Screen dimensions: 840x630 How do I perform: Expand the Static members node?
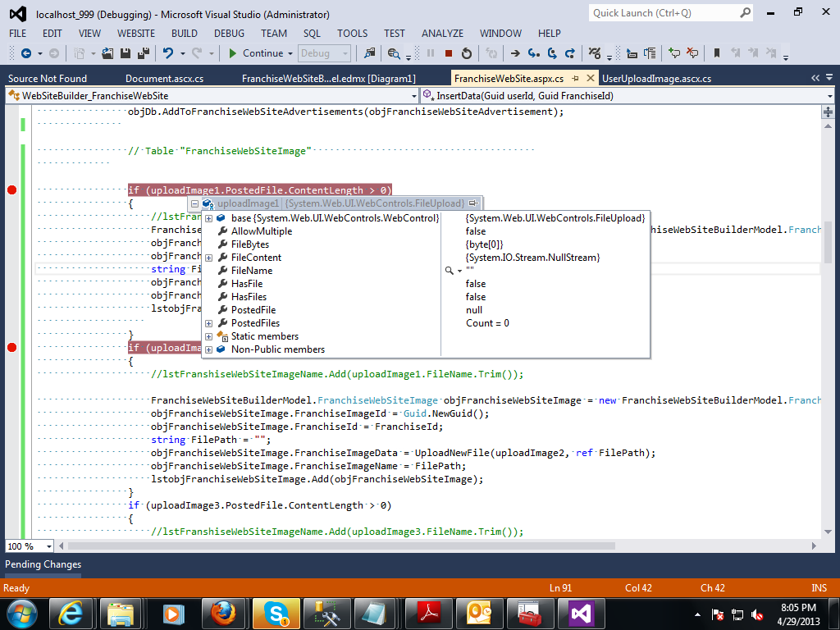pos(208,336)
